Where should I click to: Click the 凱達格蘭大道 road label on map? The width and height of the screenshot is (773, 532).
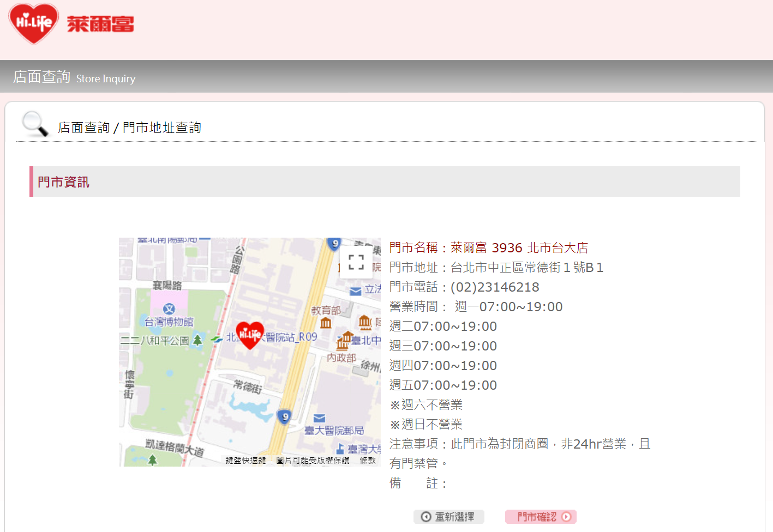[x=175, y=448]
